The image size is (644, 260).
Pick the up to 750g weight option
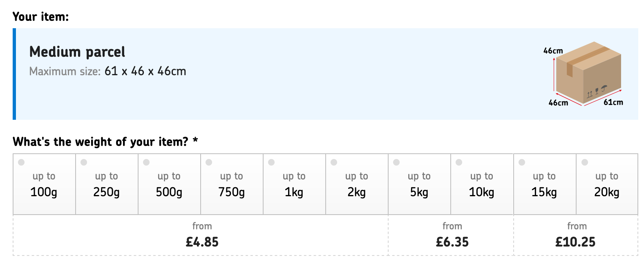pos(232,184)
